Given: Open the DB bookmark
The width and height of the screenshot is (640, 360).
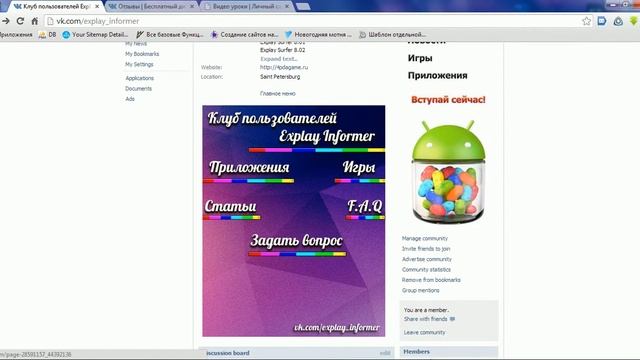Looking at the screenshot, I should coord(47,35).
